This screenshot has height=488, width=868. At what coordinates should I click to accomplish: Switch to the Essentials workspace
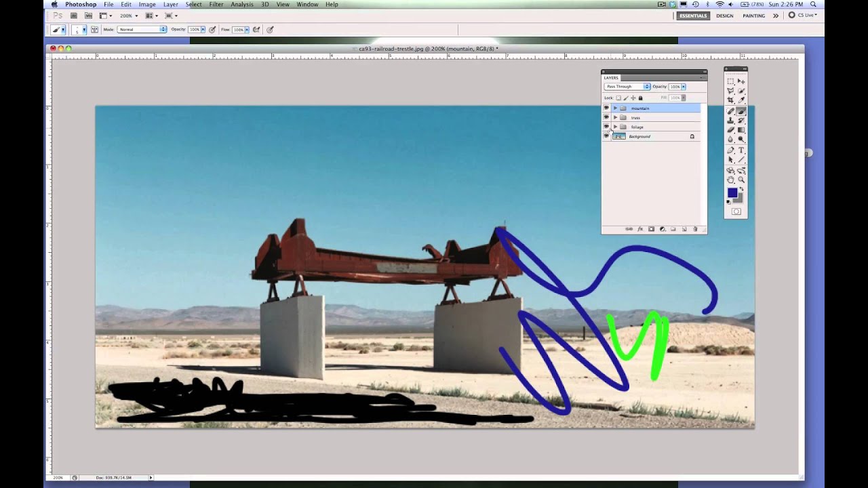click(693, 16)
